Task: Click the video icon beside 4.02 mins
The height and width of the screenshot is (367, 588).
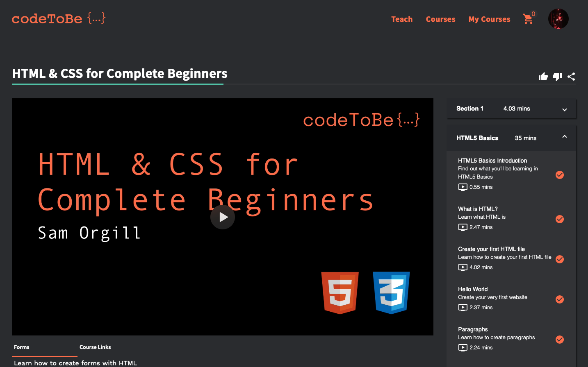Action: [463, 267]
